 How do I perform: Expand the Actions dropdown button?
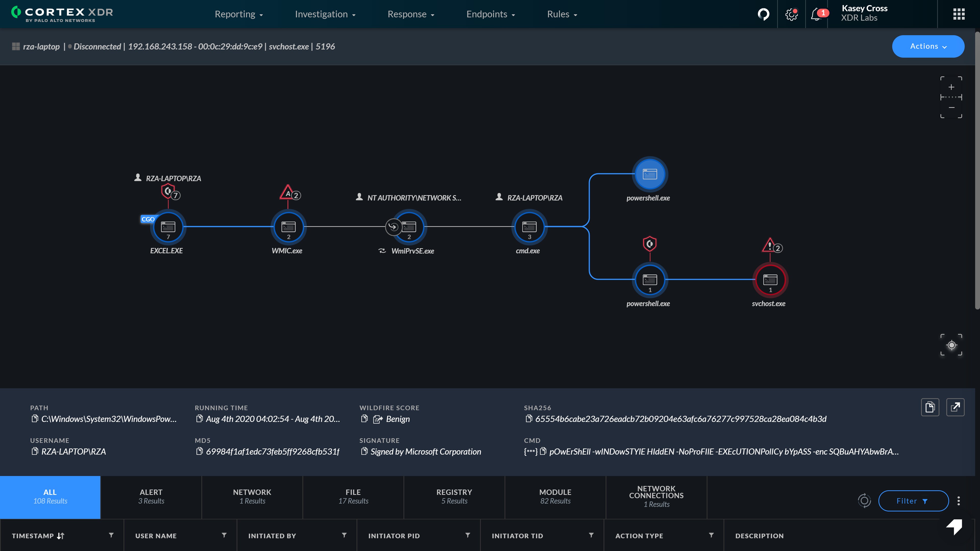[928, 46]
